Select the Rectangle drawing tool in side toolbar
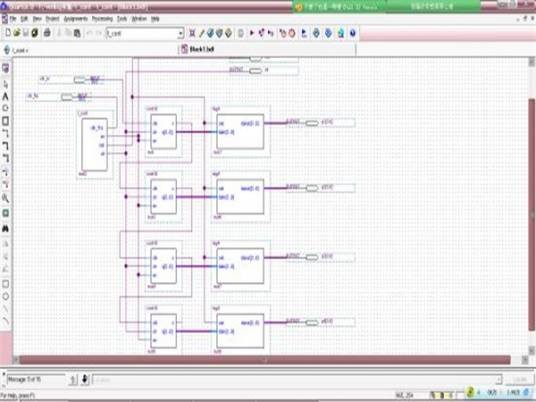Viewport: 536px width, 402px height. (x=5, y=284)
